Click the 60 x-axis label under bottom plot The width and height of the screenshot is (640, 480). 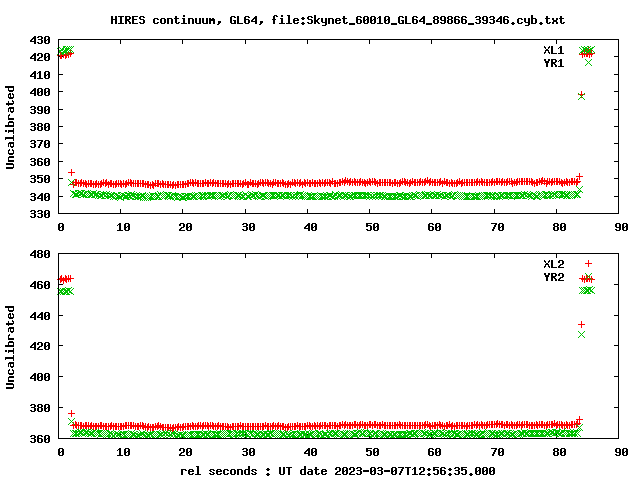(434, 452)
